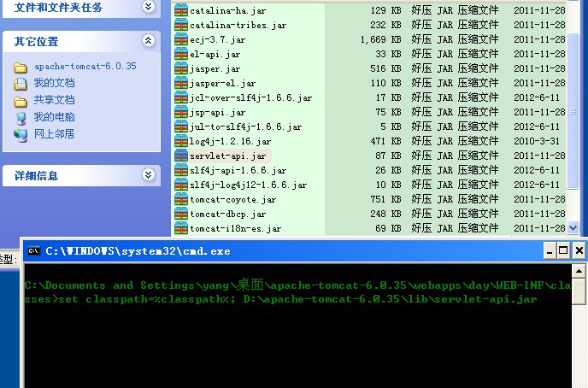This screenshot has width=588, height=388.
Task: Click file list scrollbar down arrow
Action: click(x=573, y=227)
